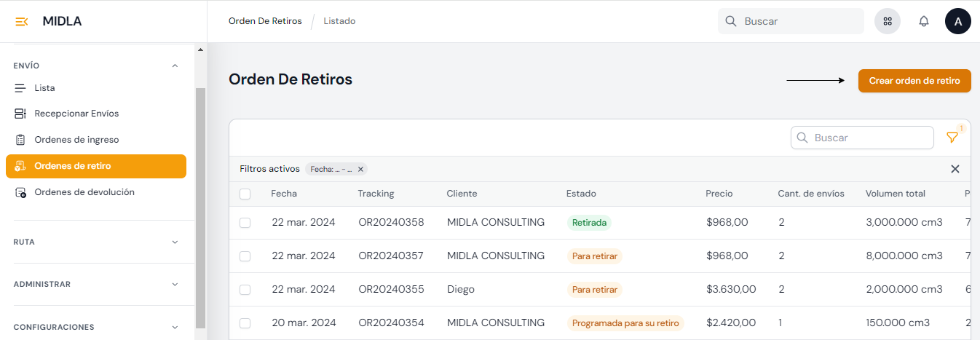Go to Lista in the sidebar

coord(44,88)
